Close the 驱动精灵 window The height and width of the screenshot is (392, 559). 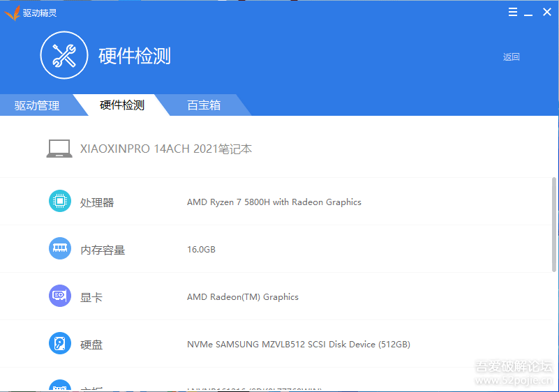click(x=546, y=12)
